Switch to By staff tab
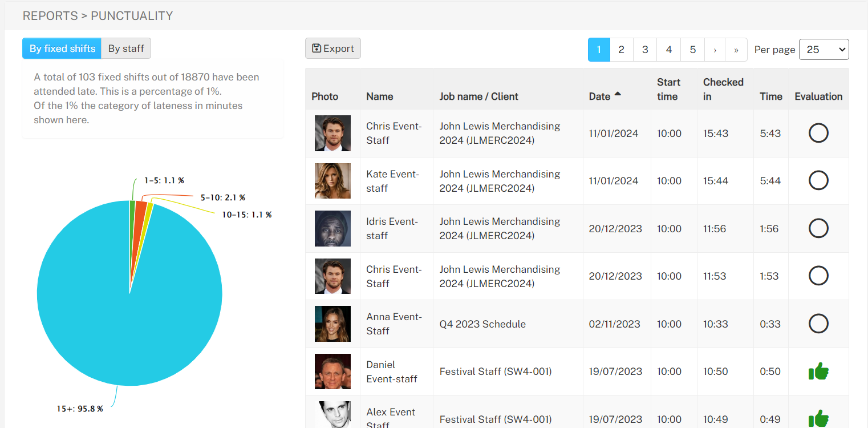868x428 pixels. pos(126,49)
